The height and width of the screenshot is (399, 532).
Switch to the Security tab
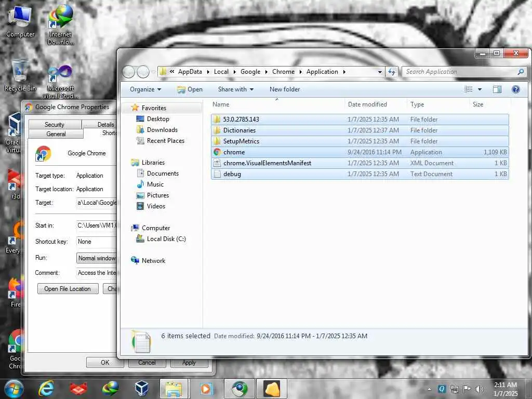[x=55, y=125]
